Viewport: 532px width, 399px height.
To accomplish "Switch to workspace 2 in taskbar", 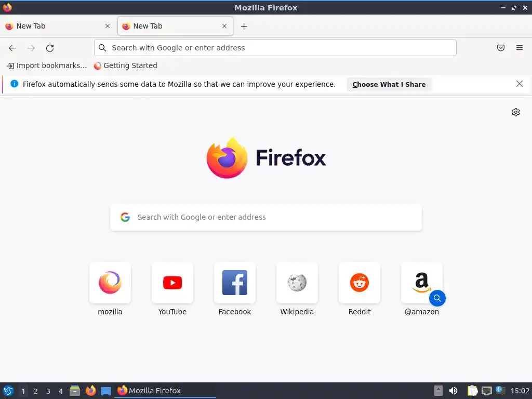I will click(36, 391).
